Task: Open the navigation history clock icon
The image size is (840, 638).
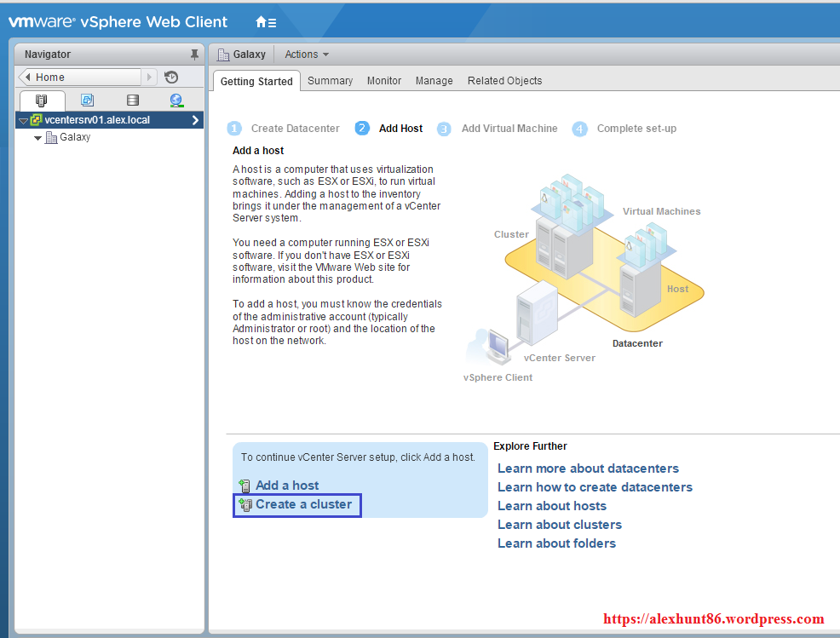Action: 171,78
